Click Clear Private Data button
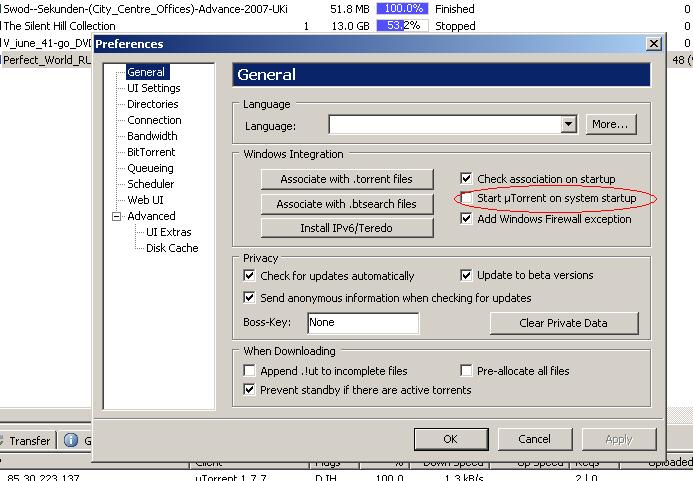The width and height of the screenshot is (693, 481). pos(564,323)
